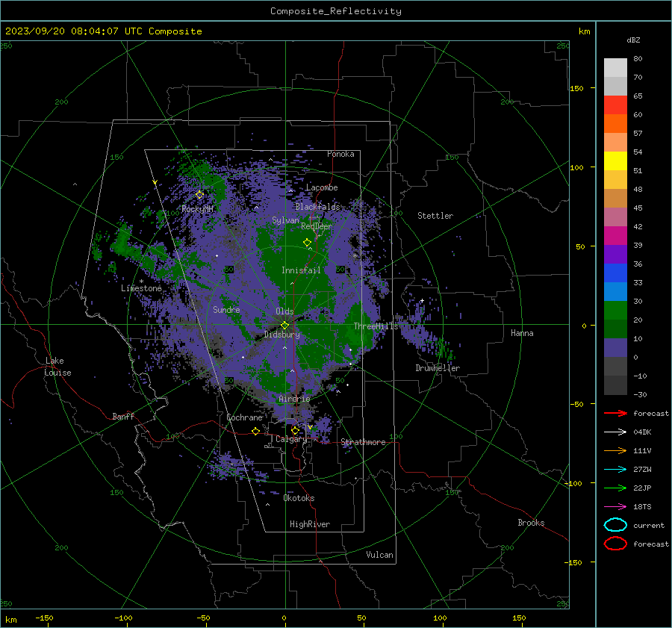Pick the magenta swatch below 42 dBZ
The image size is (672, 628).
coord(615,236)
